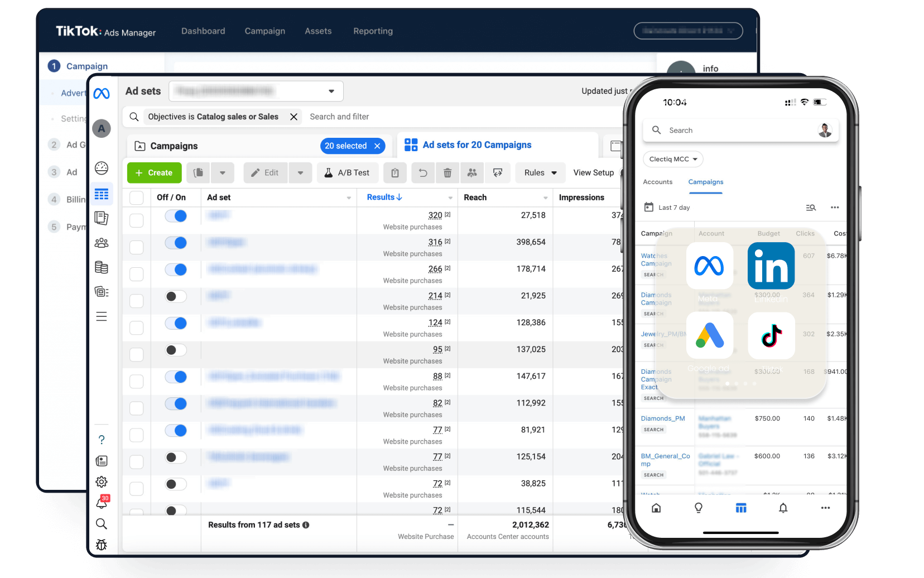Switch to the Accounts tab on phone
This screenshot has height=578, width=924.
click(658, 182)
